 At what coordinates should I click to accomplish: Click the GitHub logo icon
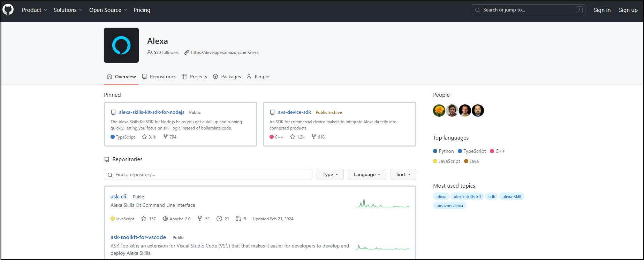(8, 9)
